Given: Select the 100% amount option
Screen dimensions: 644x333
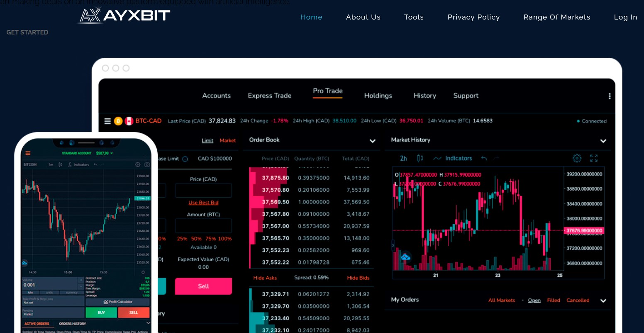Looking at the screenshot, I should 225,239.
